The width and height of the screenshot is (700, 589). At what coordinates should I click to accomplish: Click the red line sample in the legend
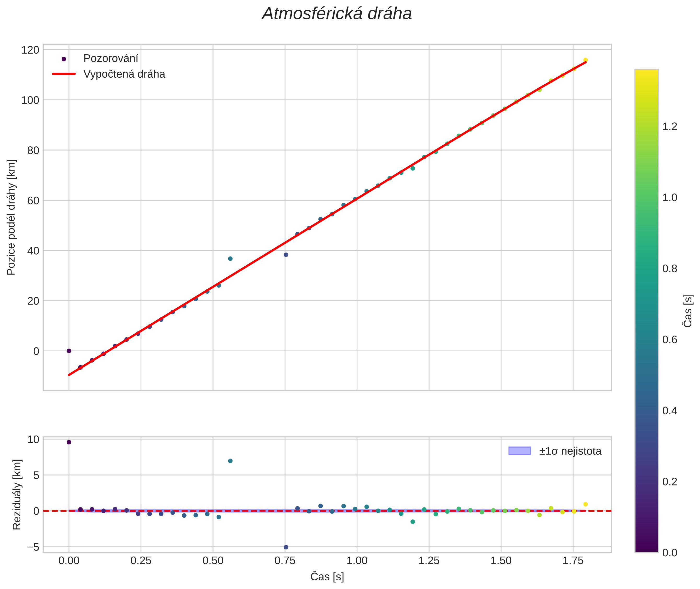[64, 74]
